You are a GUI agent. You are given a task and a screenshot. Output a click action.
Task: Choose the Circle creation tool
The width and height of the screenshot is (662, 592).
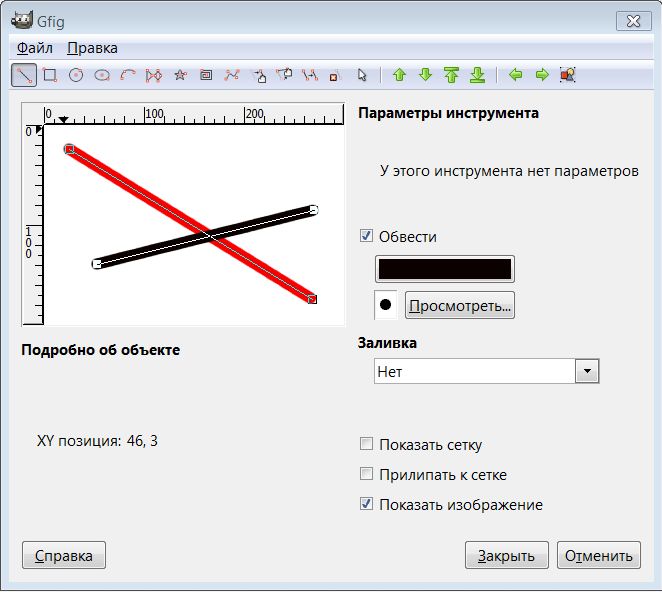(x=76, y=75)
